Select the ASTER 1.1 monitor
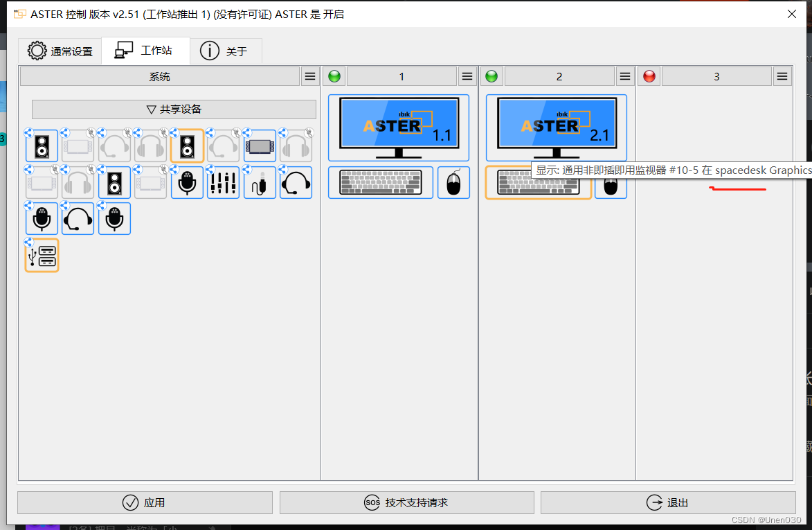The width and height of the screenshot is (812, 530). click(399, 128)
